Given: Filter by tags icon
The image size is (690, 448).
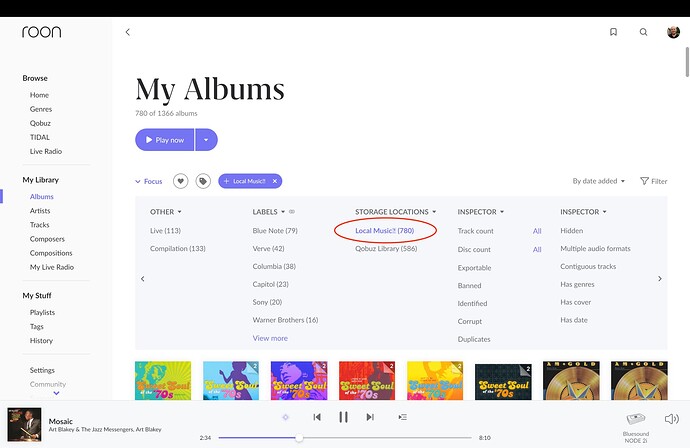Looking at the screenshot, I should pyautogui.click(x=203, y=181).
